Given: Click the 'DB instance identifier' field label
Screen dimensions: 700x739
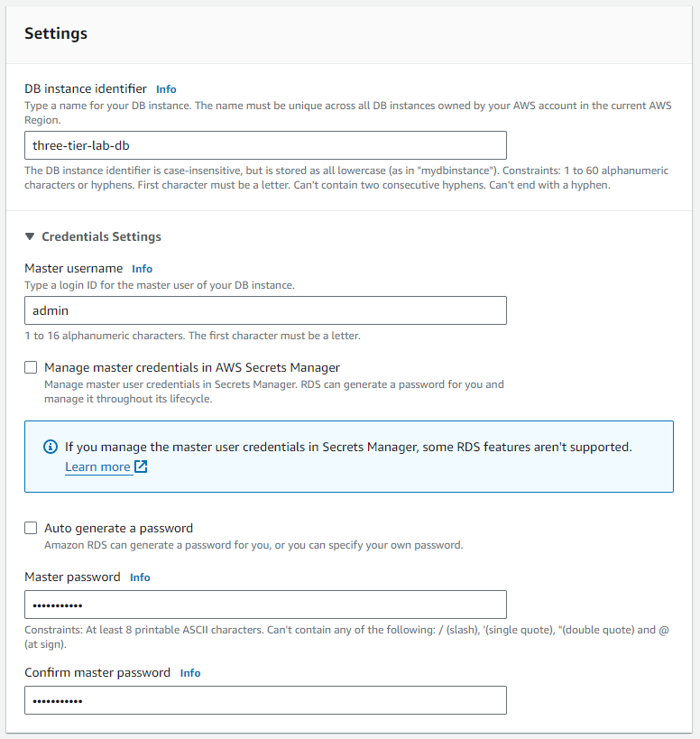Looking at the screenshot, I should [x=86, y=88].
